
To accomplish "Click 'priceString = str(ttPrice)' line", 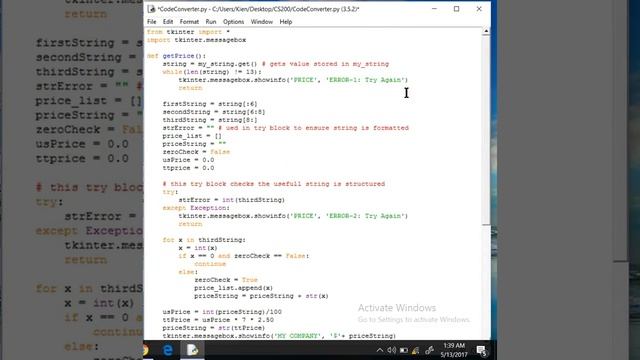I will 213,328.
